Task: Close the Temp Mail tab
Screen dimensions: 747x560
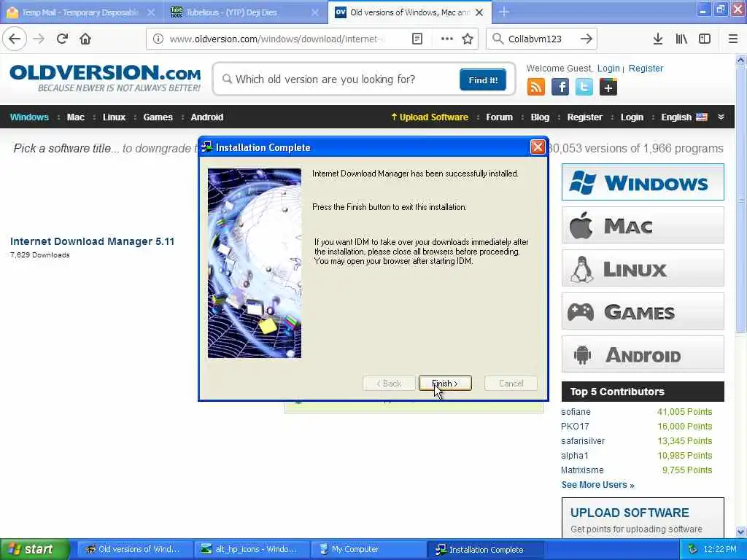Action: pos(150,12)
